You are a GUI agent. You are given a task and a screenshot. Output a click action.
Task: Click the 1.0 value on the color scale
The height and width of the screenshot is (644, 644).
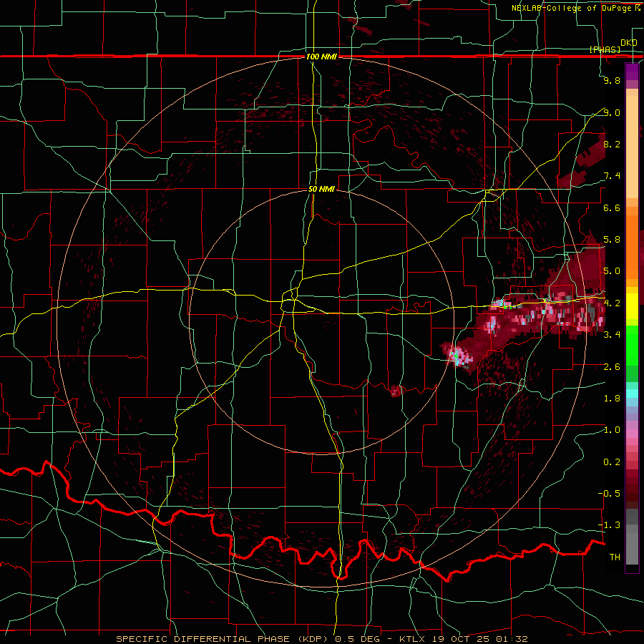pos(612,430)
